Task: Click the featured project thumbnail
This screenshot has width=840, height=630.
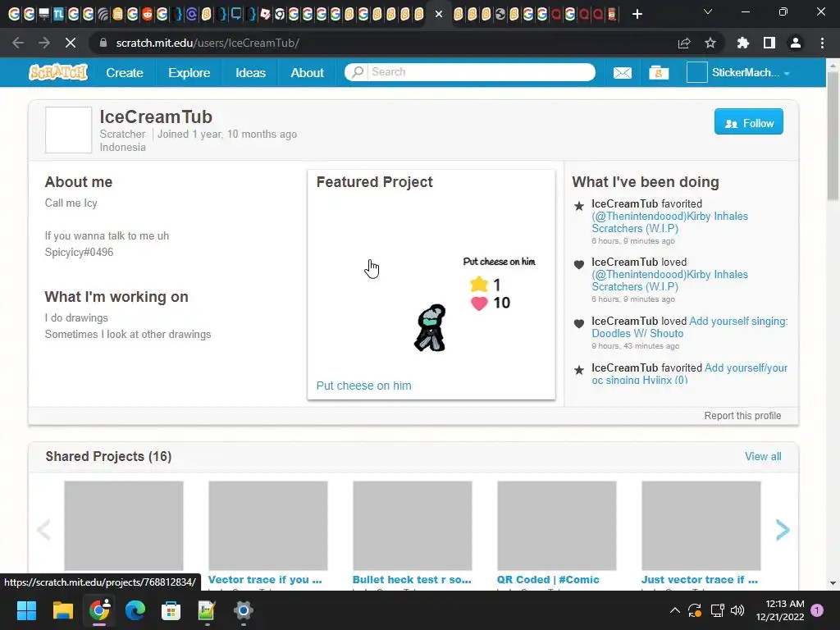Action: [x=431, y=286]
